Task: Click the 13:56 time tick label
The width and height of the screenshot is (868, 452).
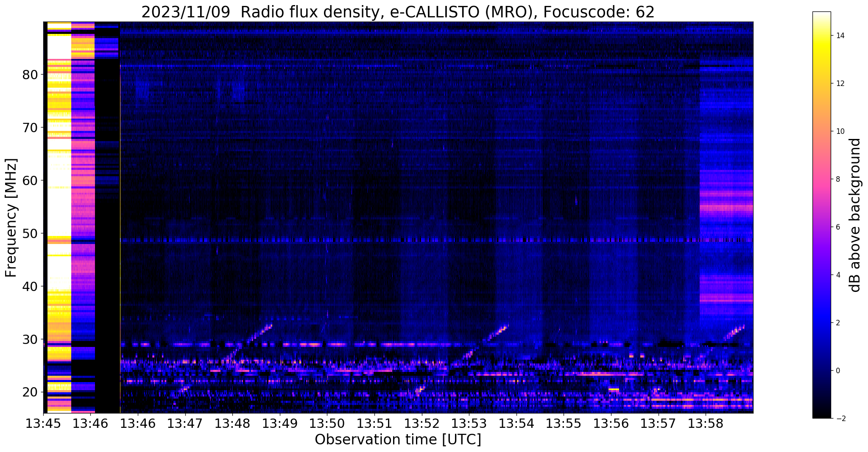Action: coord(611,423)
